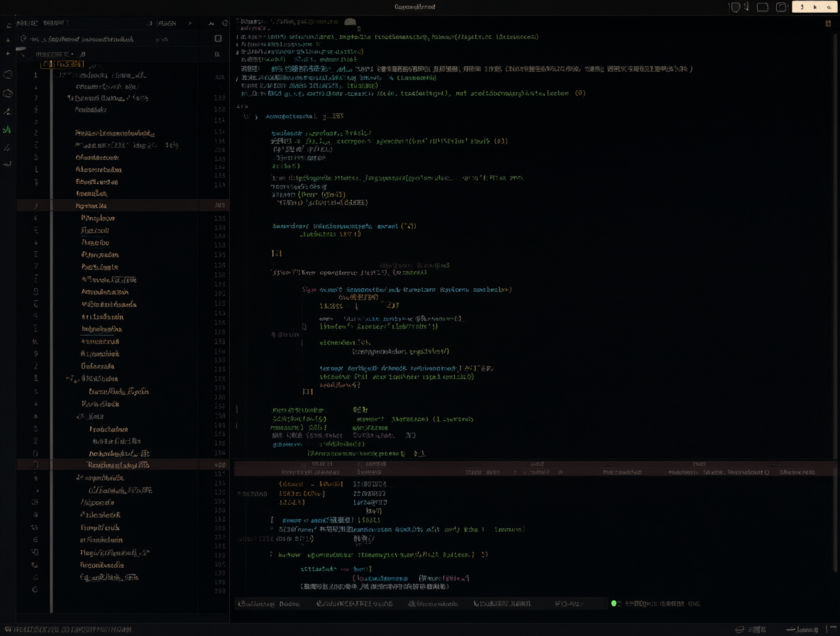Click the plus icon in left activity bar
Viewport: 840px width, 636px height.
coord(8,53)
